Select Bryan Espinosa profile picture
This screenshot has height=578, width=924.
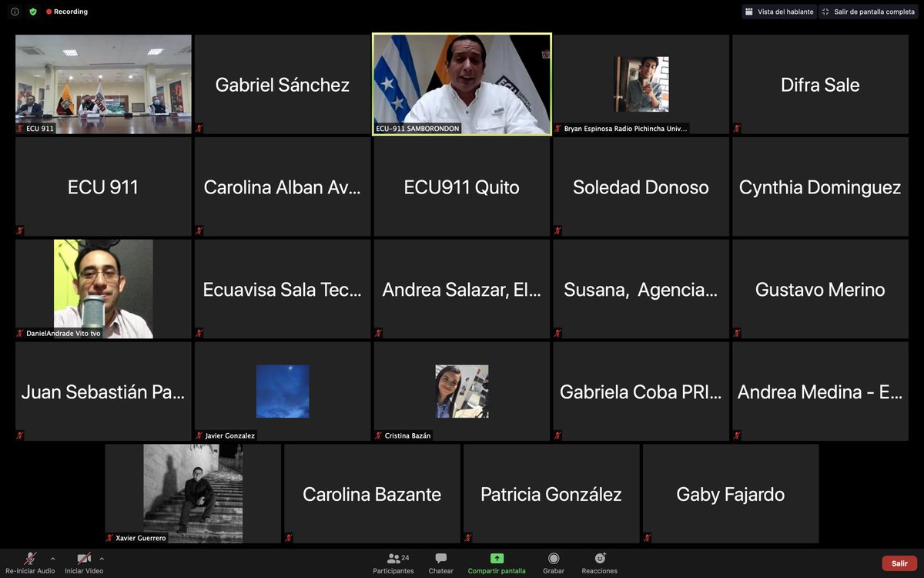tap(641, 84)
